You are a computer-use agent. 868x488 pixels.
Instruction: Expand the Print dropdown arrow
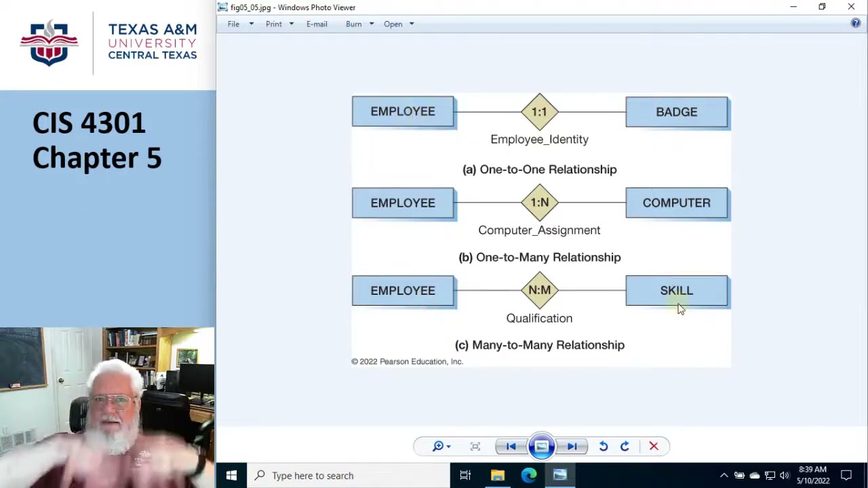(292, 24)
